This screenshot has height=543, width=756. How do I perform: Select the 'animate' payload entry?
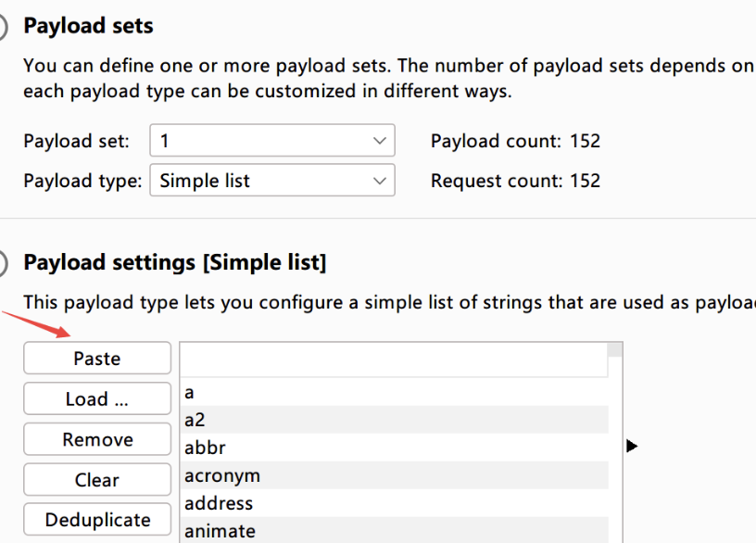coord(394,531)
